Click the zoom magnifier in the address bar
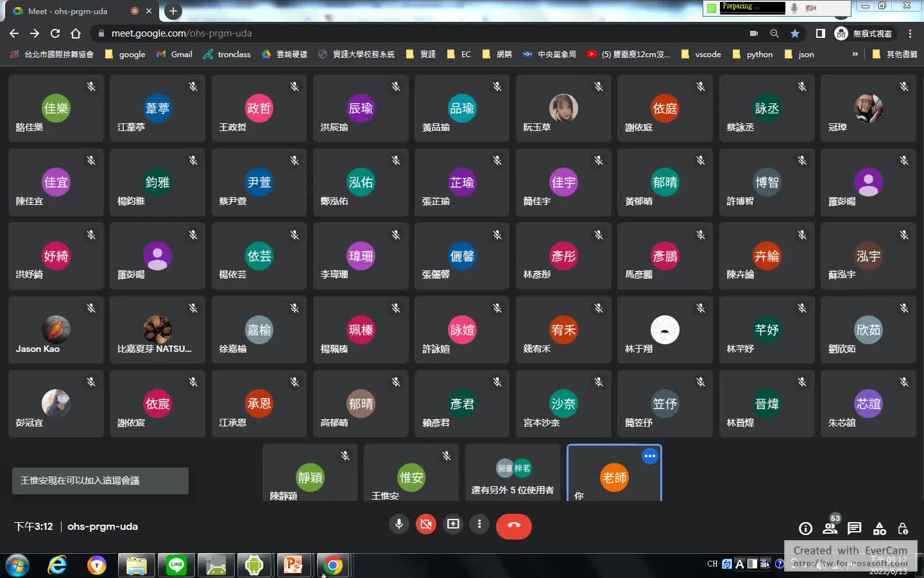Screen dimensions: 924x578 (x=774, y=33)
